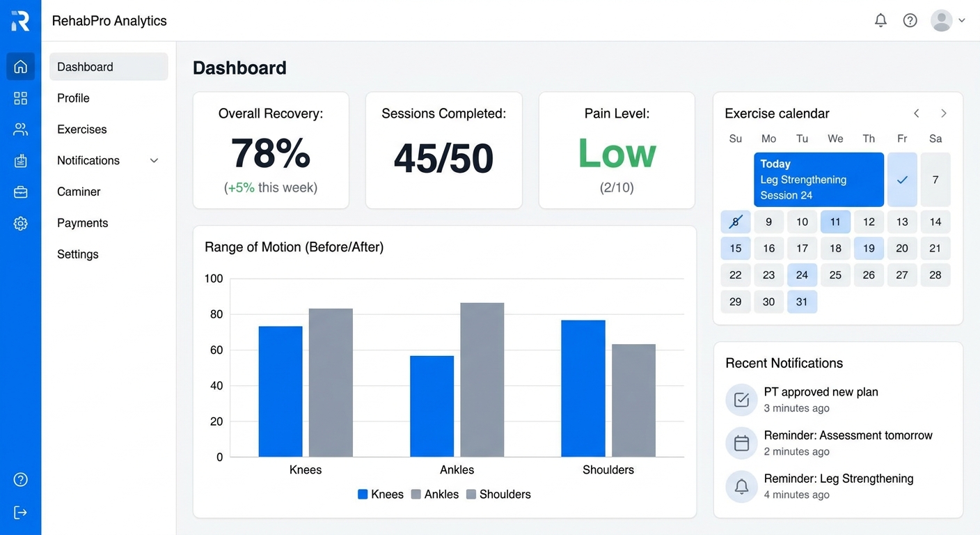Select crossed-out calendar day 8

point(736,222)
